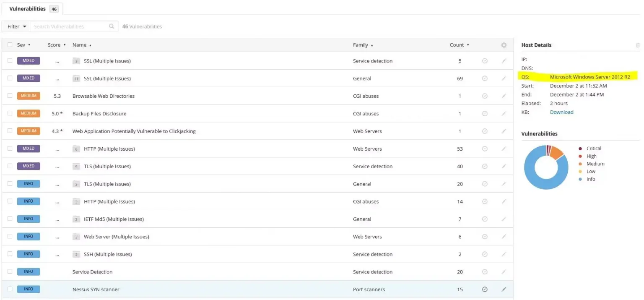The width and height of the screenshot is (644, 300).
Task: Click the table settings gear icon
Action: [504, 45]
